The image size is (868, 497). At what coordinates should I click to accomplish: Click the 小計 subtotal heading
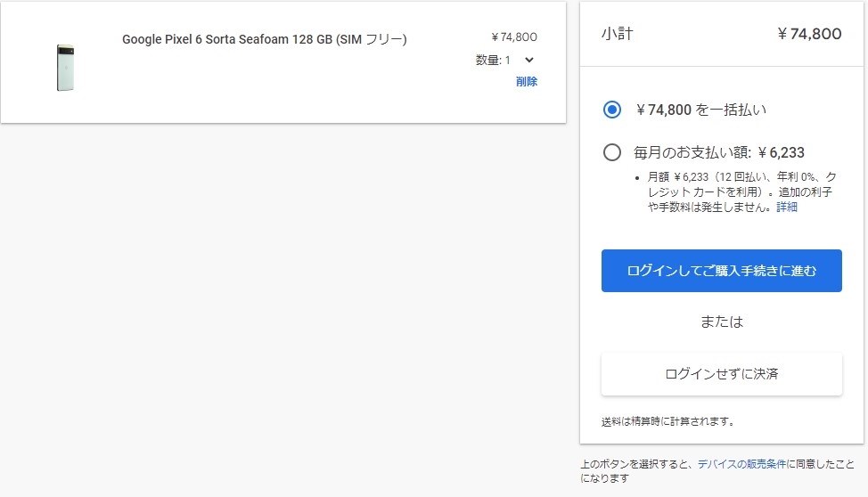pos(618,34)
